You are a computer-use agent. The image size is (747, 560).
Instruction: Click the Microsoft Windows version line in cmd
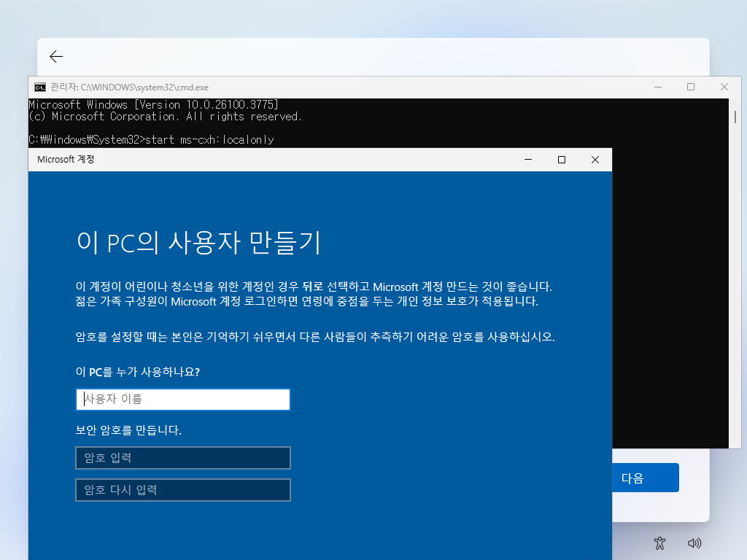click(153, 104)
